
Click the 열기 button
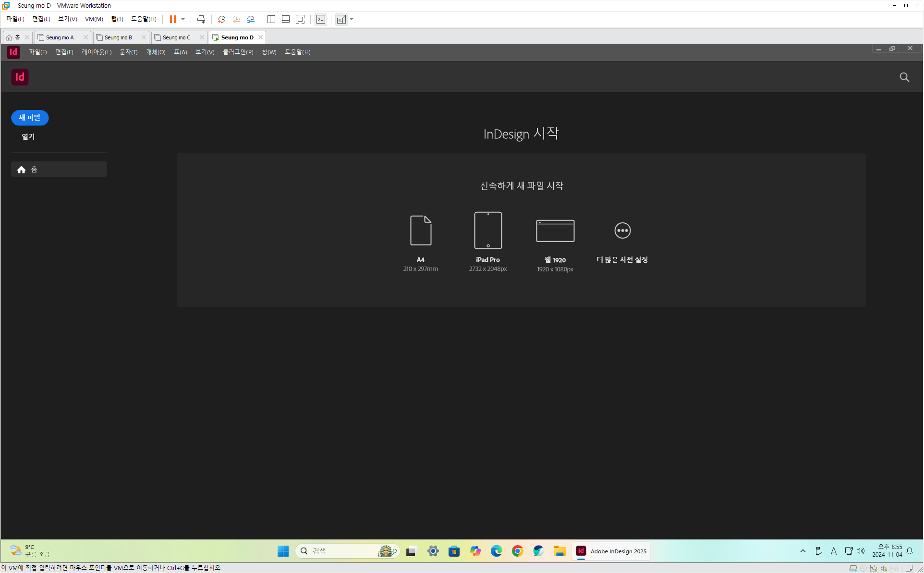tap(28, 137)
